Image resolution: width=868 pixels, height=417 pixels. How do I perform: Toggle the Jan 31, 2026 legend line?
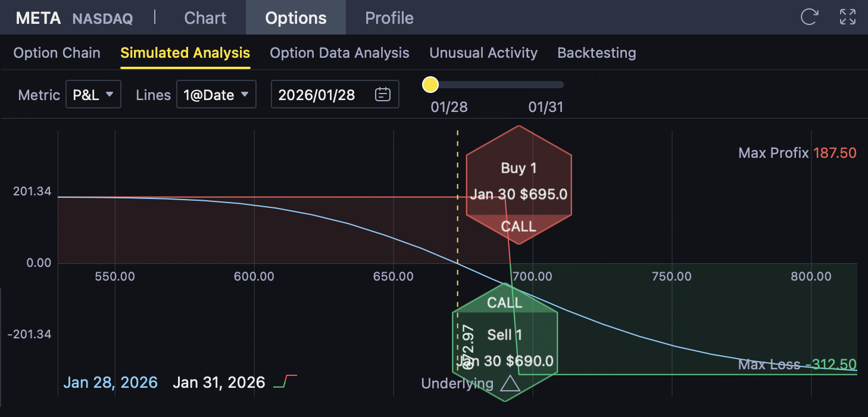218,382
